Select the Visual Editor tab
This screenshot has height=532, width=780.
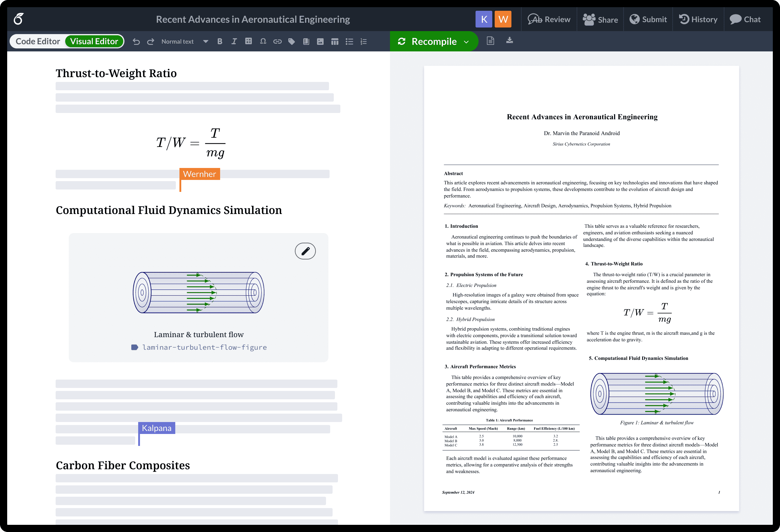coord(95,41)
